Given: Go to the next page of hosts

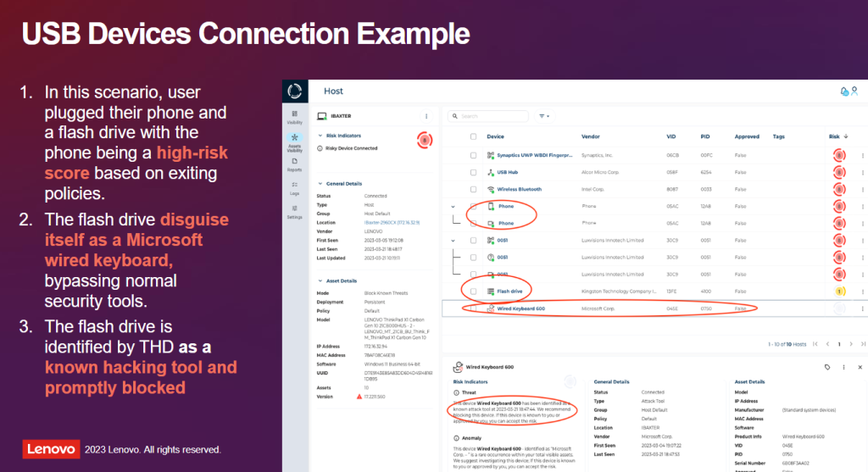Looking at the screenshot, I should coord(851,344).
